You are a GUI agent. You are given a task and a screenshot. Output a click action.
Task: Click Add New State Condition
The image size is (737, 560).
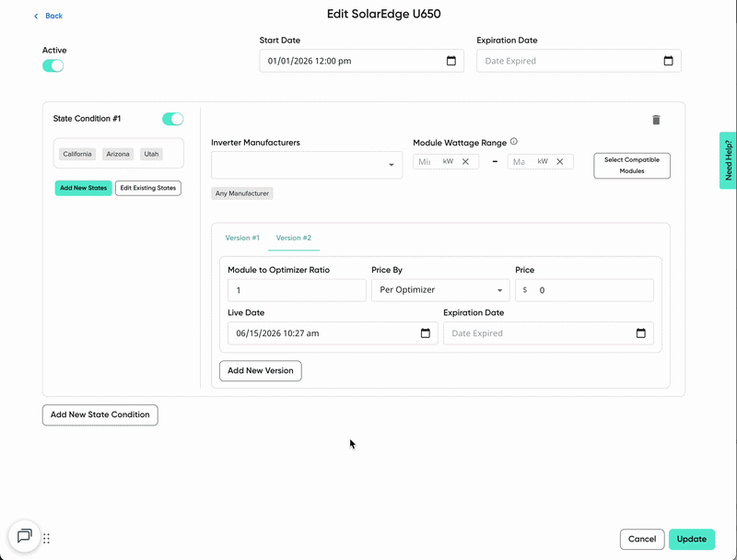pos(100,414)
